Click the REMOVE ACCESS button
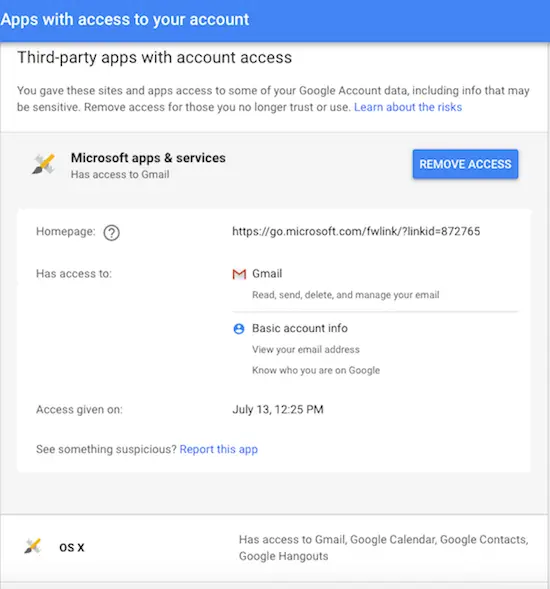 (465, 164)
